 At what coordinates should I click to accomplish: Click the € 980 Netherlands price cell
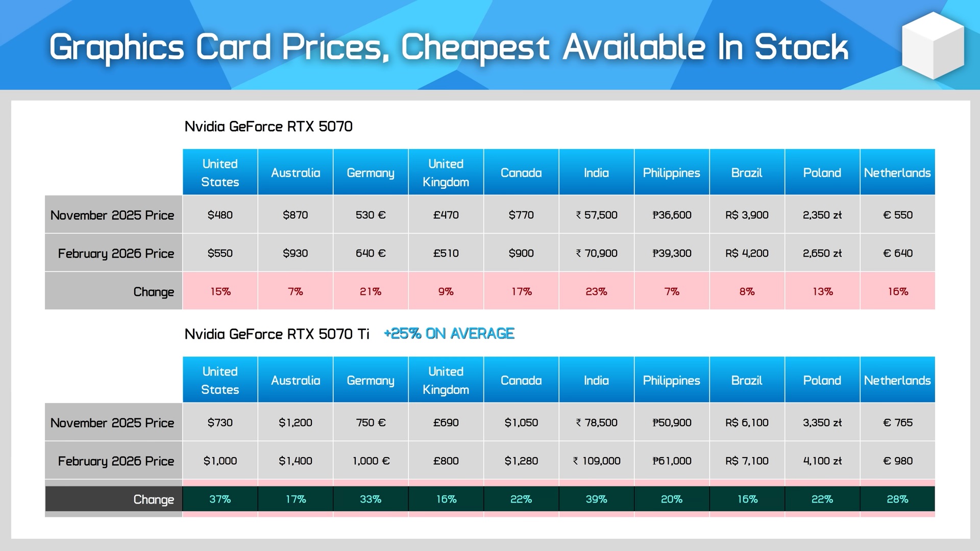897,461
